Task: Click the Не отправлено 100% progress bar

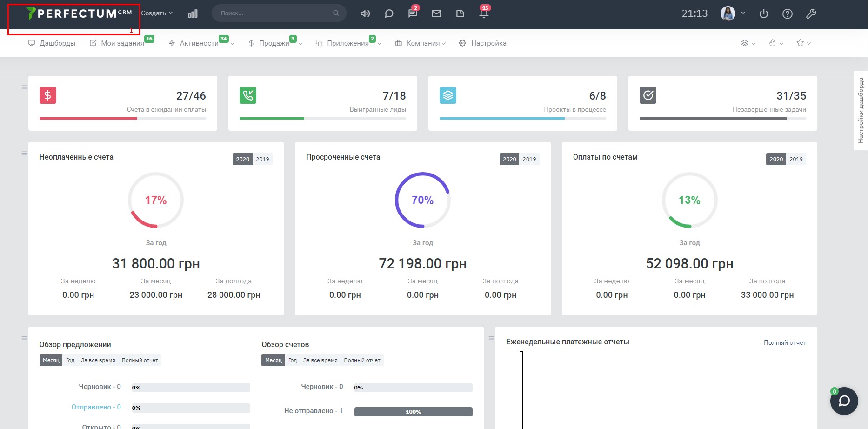Action: (413, 412)
